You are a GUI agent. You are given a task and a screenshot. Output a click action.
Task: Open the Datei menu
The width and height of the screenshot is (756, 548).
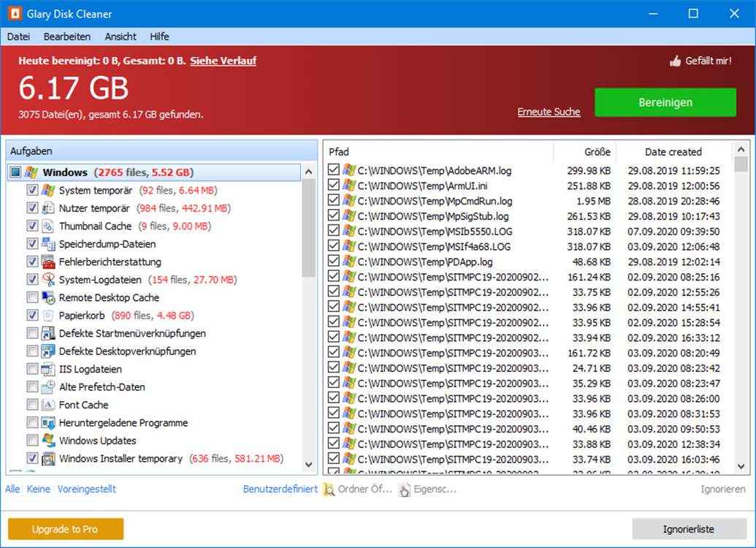click(18, 37)
